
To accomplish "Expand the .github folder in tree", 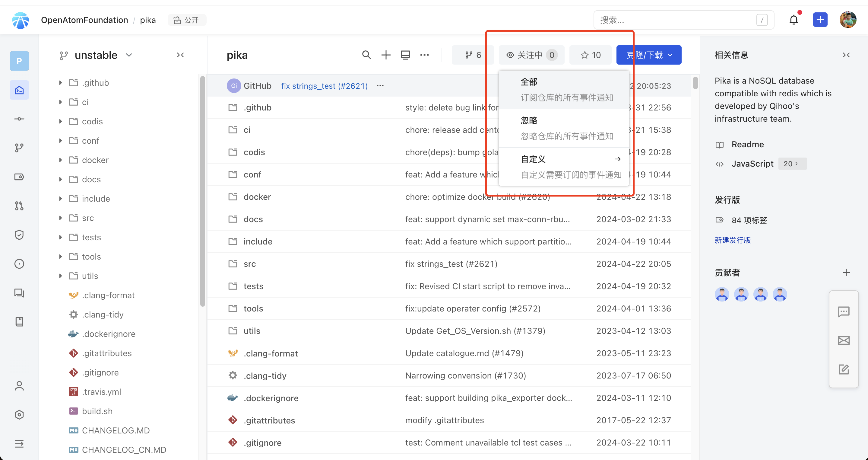I will click(x=60, y=83).
